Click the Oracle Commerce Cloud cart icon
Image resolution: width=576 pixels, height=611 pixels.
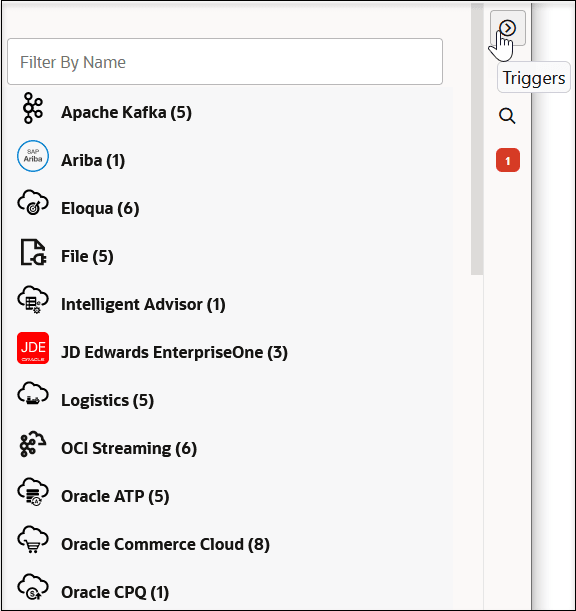click(x=33, y=540)
